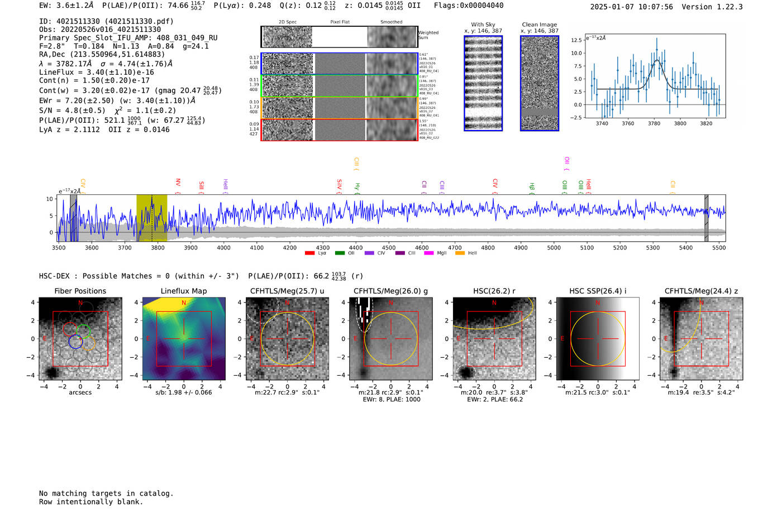The width and height of the screenshot is (782, 532).
Task: Click the red SiII line marker
Action: click(202, 188)
